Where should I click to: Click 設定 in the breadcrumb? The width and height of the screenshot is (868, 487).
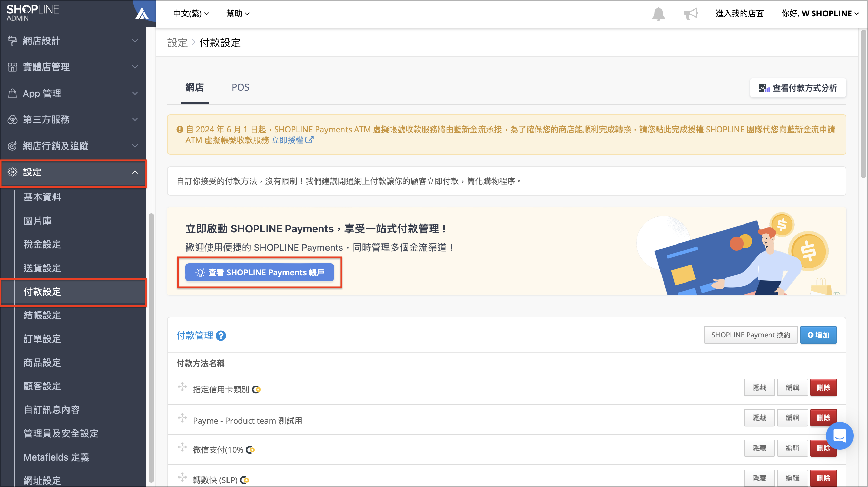pos(177,43)
